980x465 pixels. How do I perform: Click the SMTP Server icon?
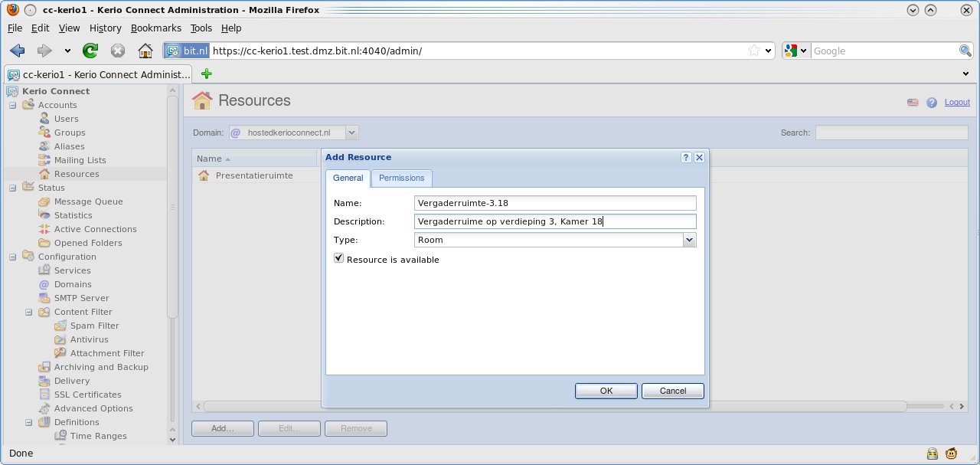(x=44, y=298)
